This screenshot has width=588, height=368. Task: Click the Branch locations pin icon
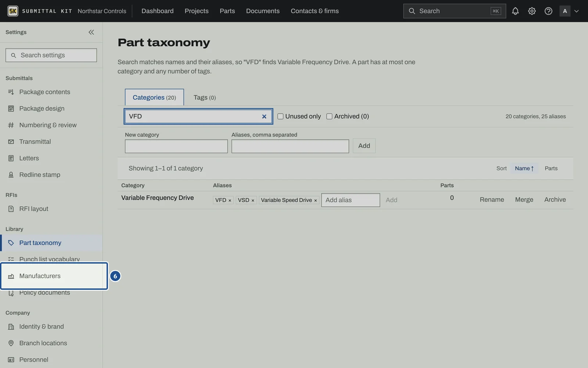[x=11, y=343]
